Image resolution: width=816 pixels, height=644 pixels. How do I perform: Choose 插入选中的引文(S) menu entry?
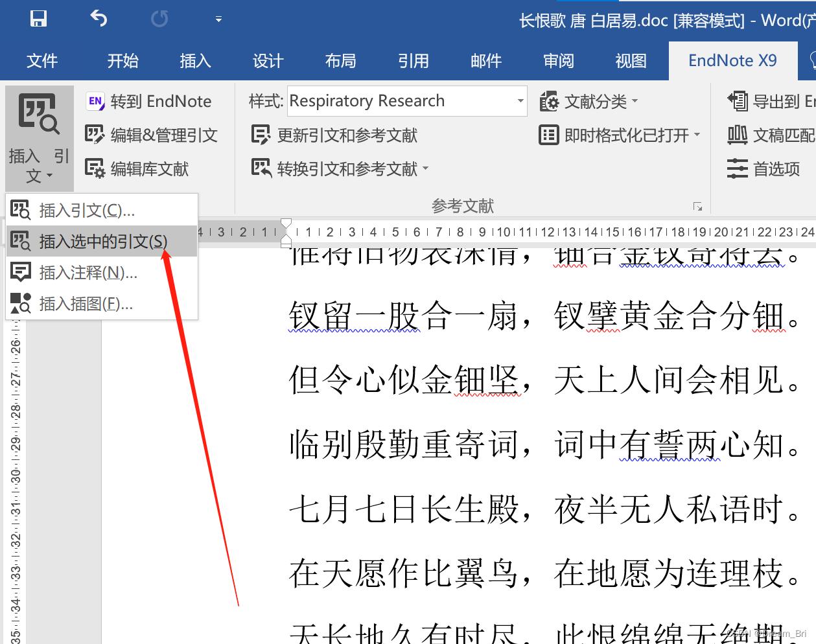(102, 241)
